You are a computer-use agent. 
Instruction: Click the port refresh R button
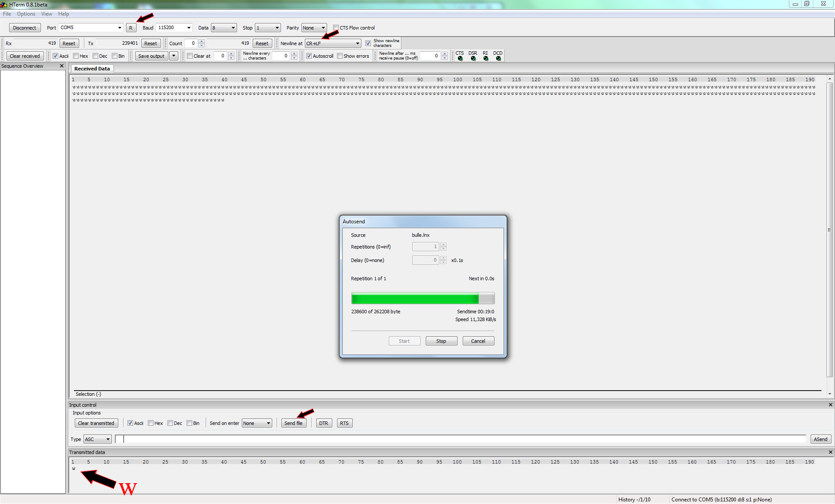131,28
